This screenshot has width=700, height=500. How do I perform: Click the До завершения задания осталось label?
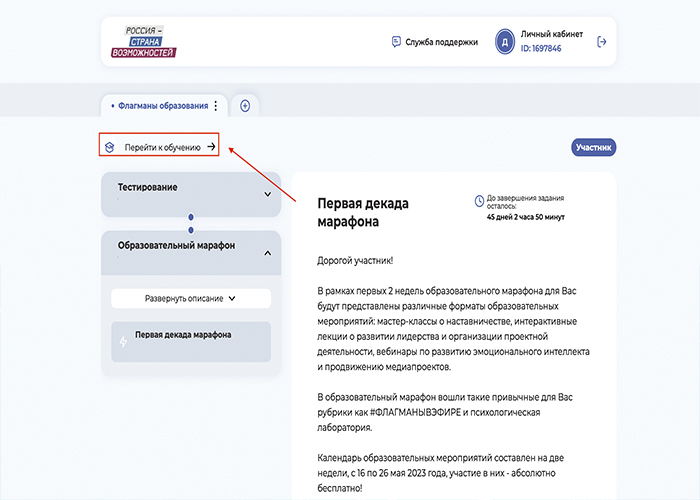(525, 201)
